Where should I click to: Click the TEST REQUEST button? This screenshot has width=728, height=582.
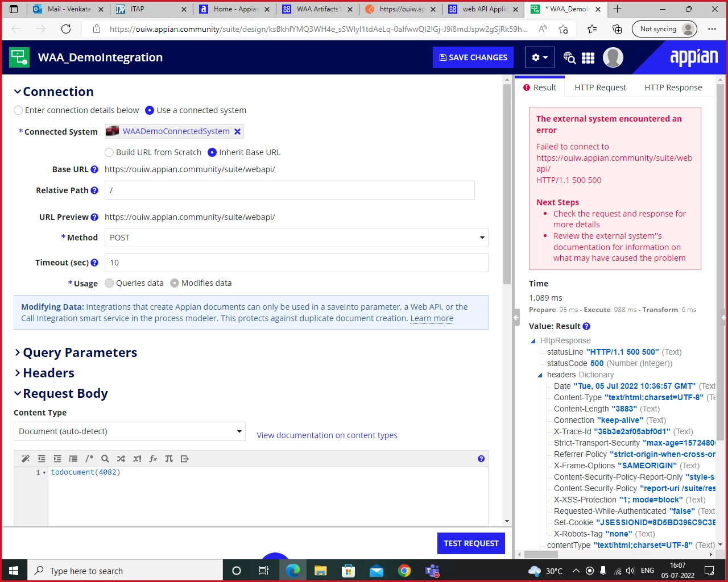471,543
